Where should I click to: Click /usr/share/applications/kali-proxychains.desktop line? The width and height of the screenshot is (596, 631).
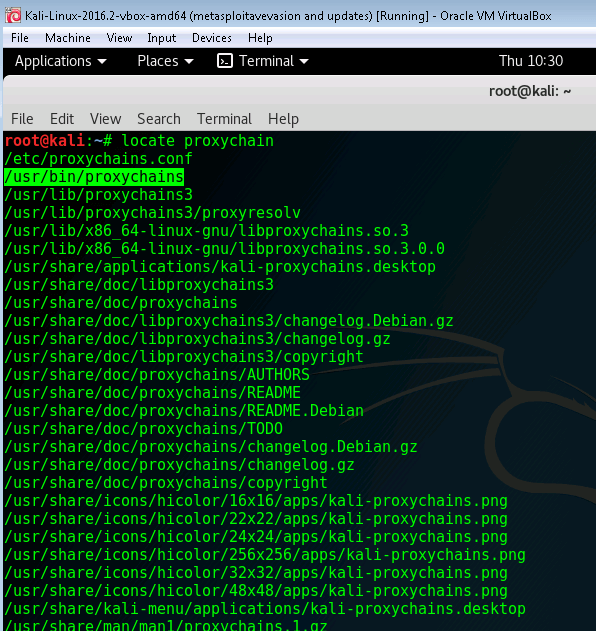pos(220,267)
